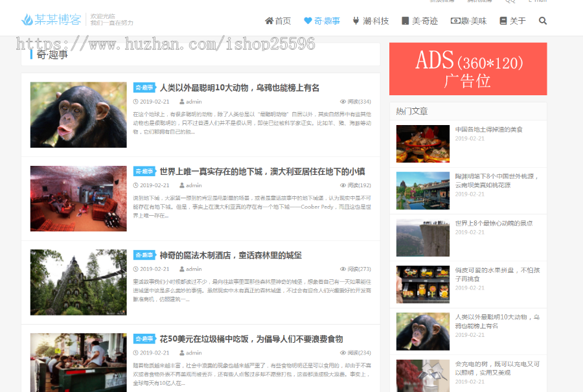
Task: Open hot article 中国各地土得掉渣的美食
Action: click(489, 130)
